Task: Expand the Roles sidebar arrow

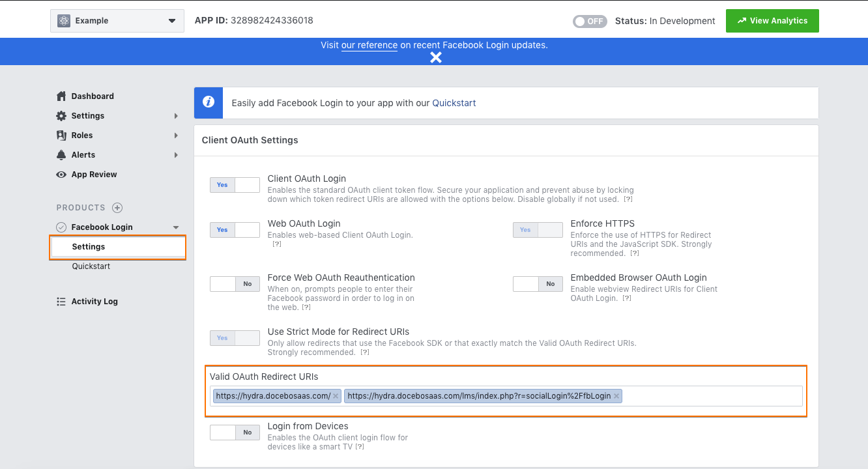Action: pyautogui.click(x=176, y=135)
